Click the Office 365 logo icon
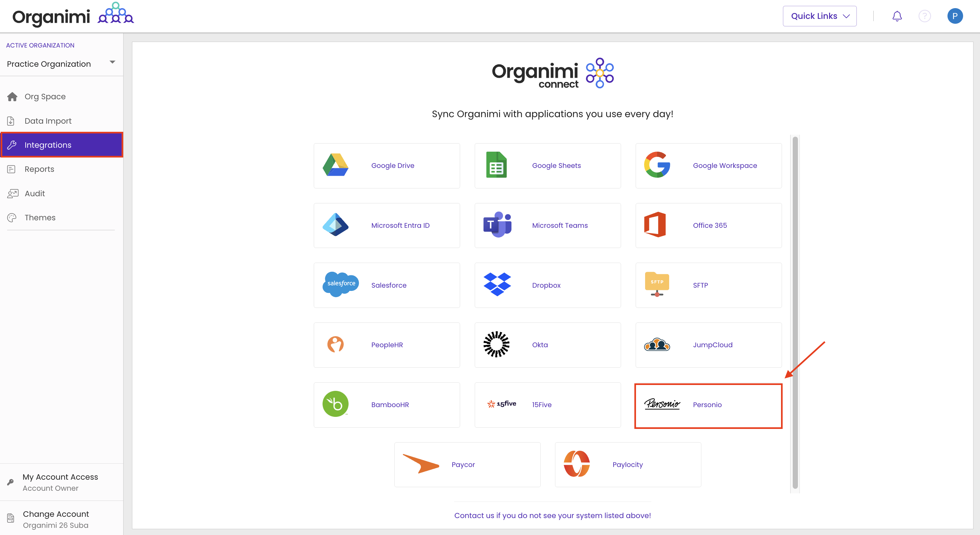The width and height of the screenshot is (980, 535). (655, 225)
